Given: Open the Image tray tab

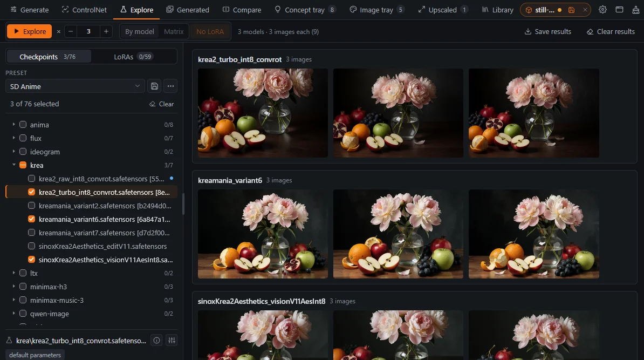Looking at the screenshot, I should click(376, 10).
